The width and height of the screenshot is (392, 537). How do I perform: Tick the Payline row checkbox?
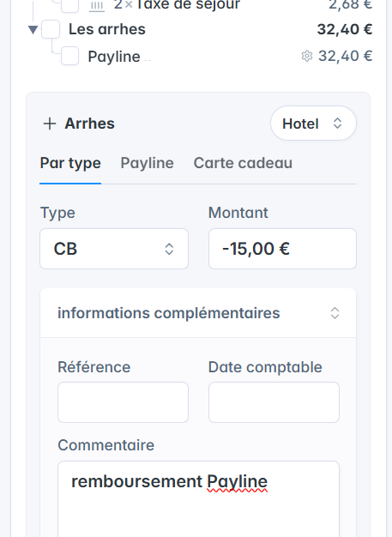point(69,56)
